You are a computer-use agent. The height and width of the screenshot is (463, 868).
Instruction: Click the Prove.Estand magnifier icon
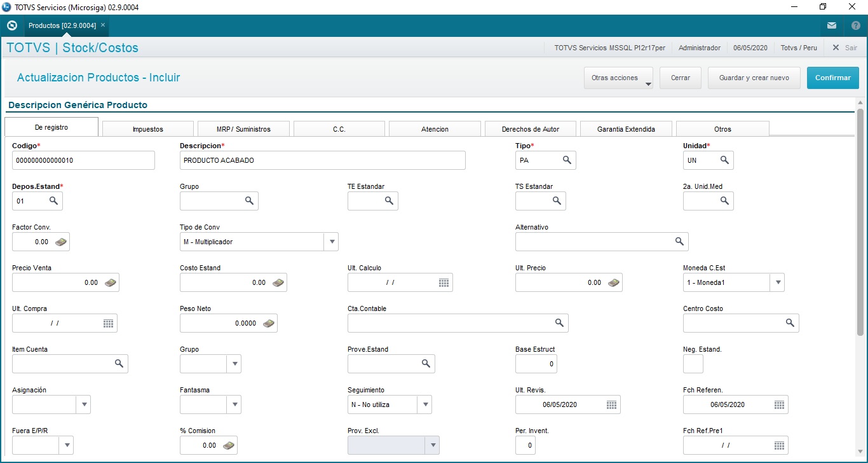(x=426, y=364)
